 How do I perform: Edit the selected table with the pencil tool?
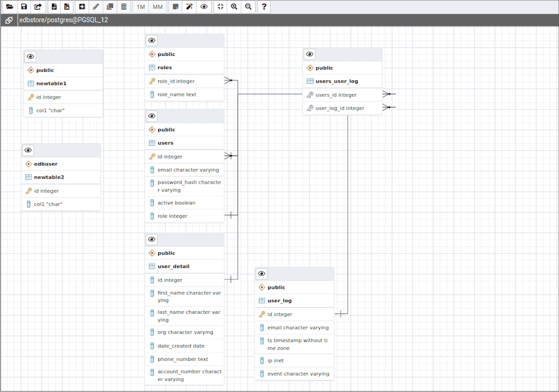coord(95,6)
